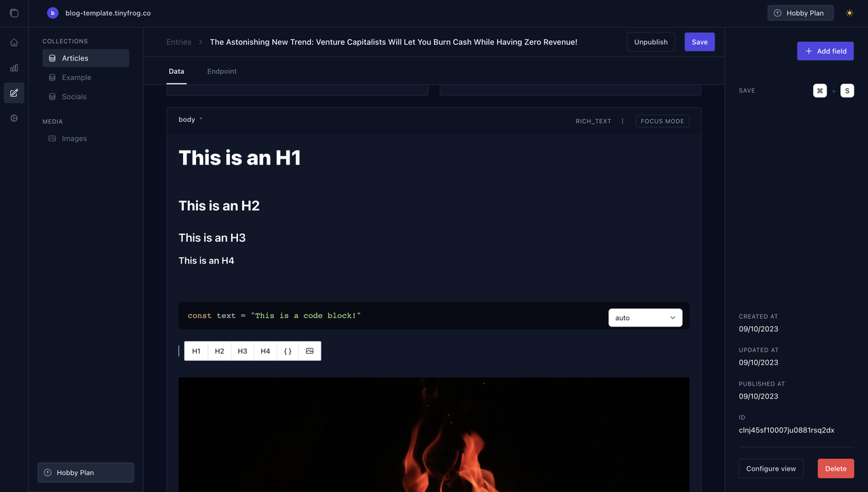Screen dimensions: 868x492
Task: Click the Unpublish button
Action: coord(651,42)
